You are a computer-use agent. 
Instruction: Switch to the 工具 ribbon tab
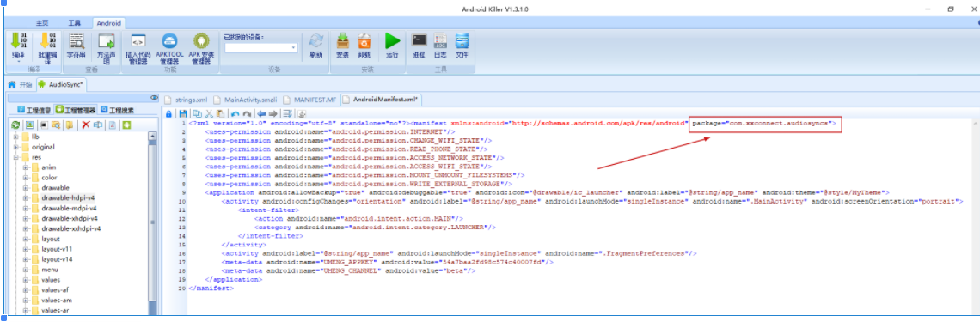coord(75,23)
